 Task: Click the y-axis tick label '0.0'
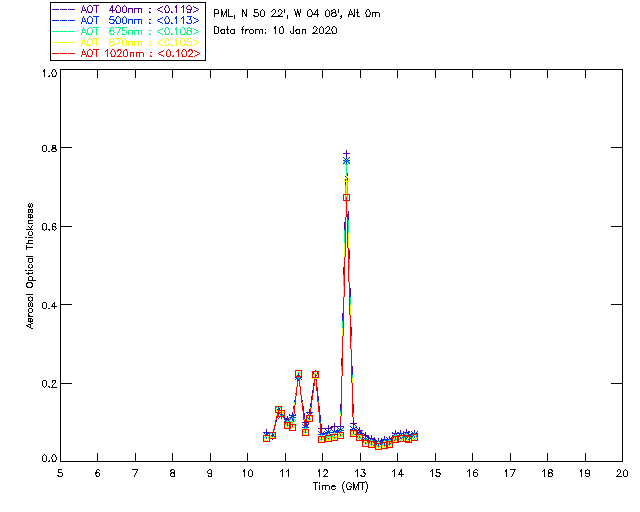[x=49, y=458]
